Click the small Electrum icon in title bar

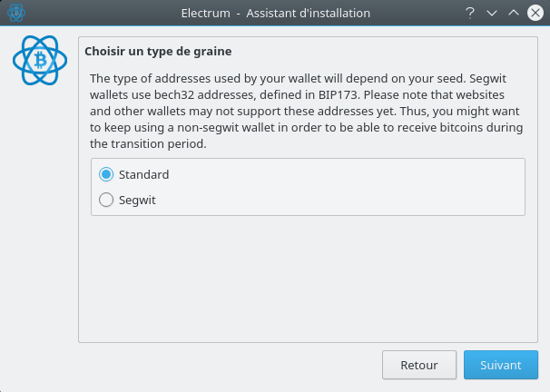[15, 13]
